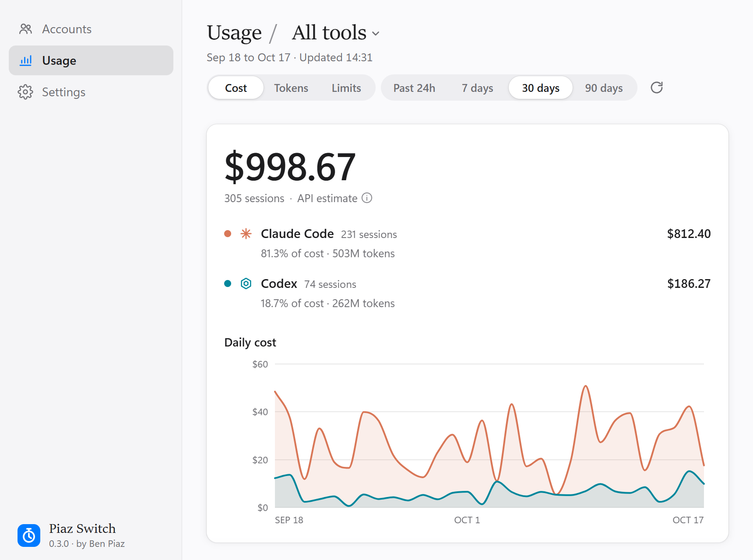Click the teal Codex legend dot
This screenshot has height=560, width=753.
click(x=228, y=283)
